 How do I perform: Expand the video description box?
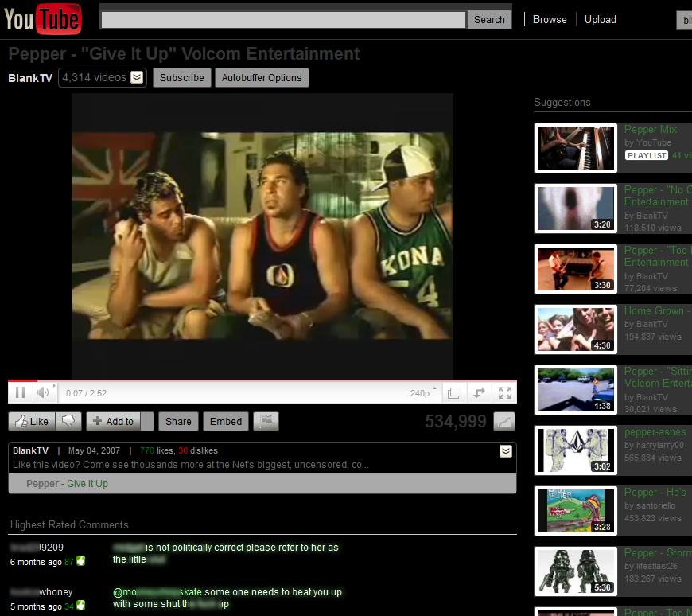[x=506, y=451]
